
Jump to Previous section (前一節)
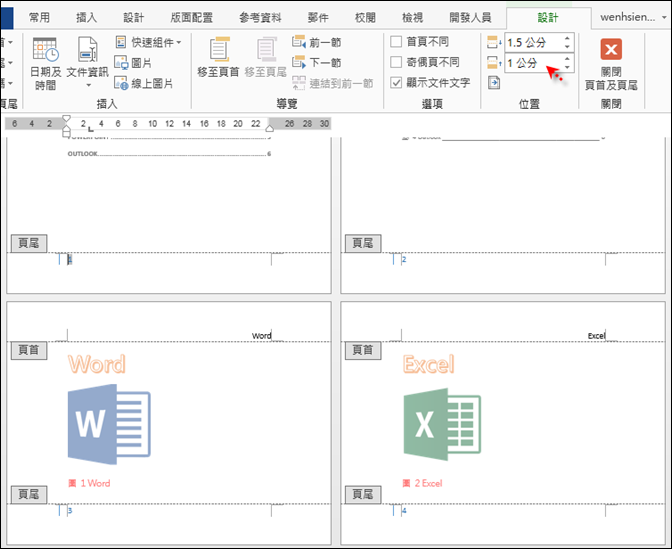[x=317, y=42]
